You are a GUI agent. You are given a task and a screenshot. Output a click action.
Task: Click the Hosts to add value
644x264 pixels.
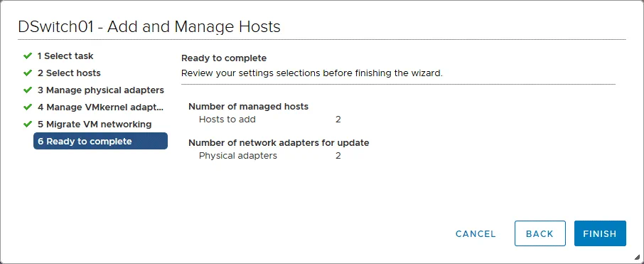[x=338, y=120]
